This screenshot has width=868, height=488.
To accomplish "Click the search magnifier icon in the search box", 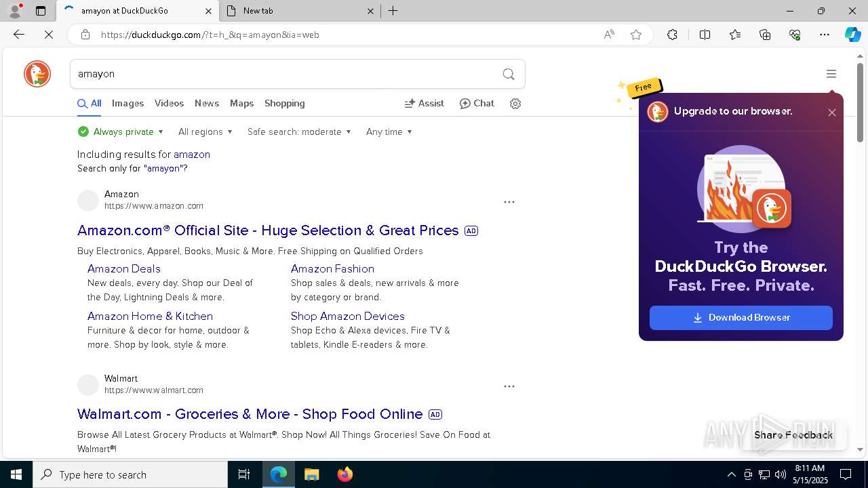I will (509, 74).
